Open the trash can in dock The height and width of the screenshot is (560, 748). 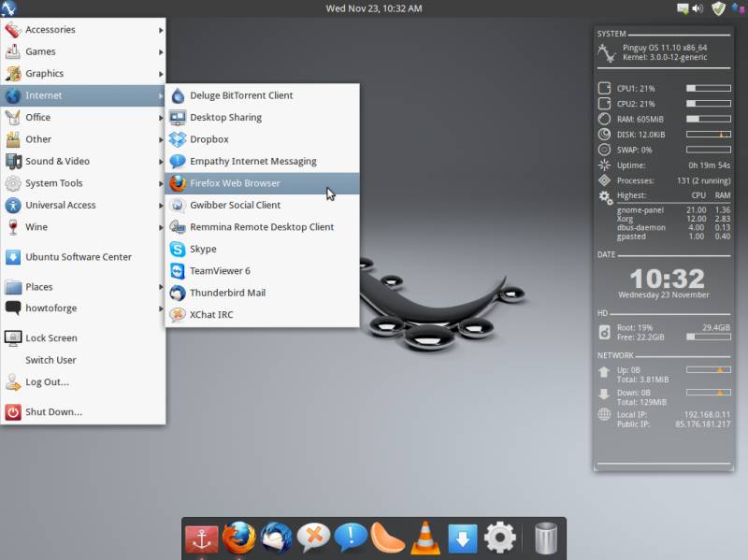click(x=546, y=538)
